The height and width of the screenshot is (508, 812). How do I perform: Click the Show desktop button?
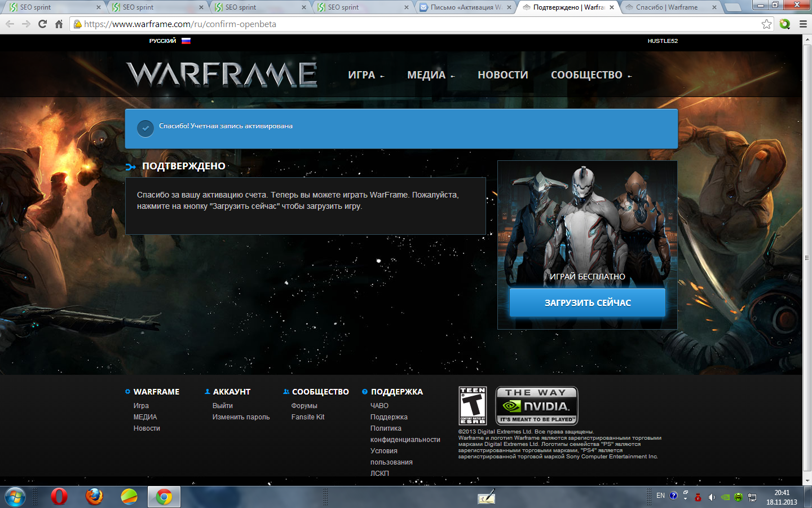808,497
